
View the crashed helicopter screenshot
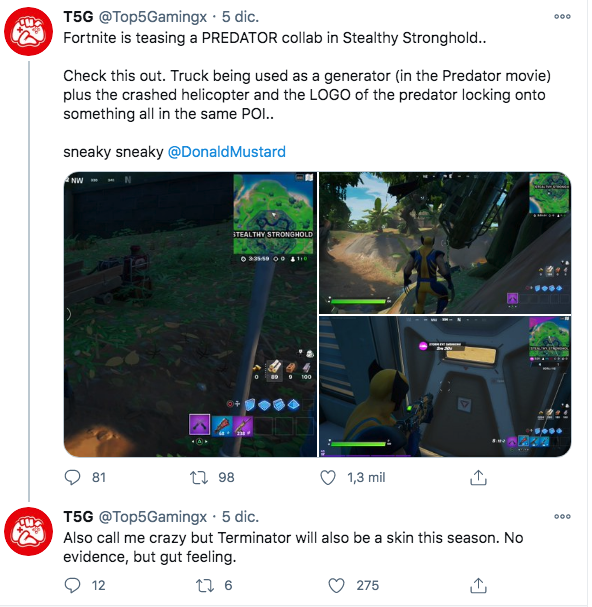coord(445,243)
